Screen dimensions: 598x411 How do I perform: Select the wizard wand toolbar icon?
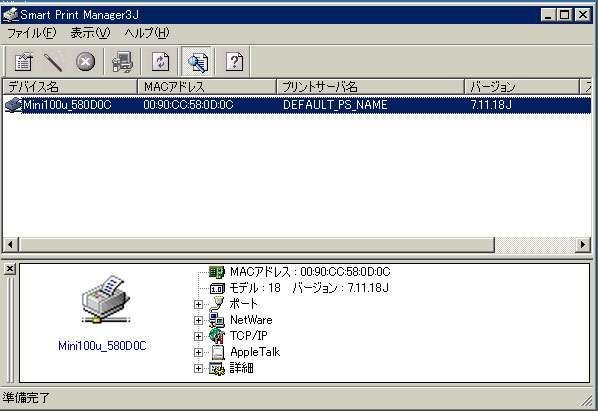pyautogui.click(x=53, y=62)
